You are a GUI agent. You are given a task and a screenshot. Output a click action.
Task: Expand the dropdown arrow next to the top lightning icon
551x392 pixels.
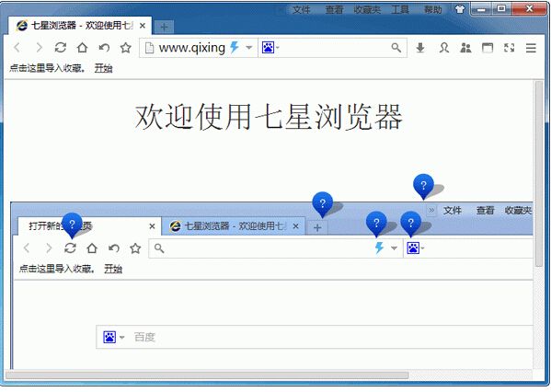(x=249, y=48)
